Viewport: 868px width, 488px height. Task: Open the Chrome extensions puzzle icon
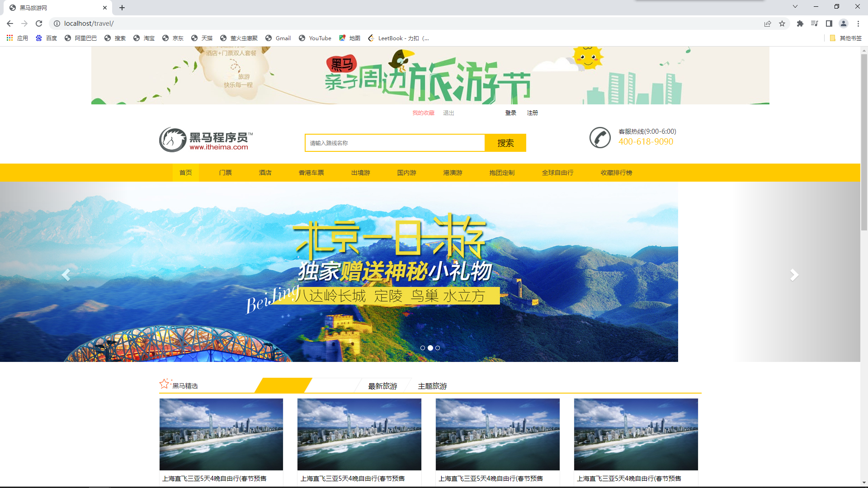coord(800,23)
